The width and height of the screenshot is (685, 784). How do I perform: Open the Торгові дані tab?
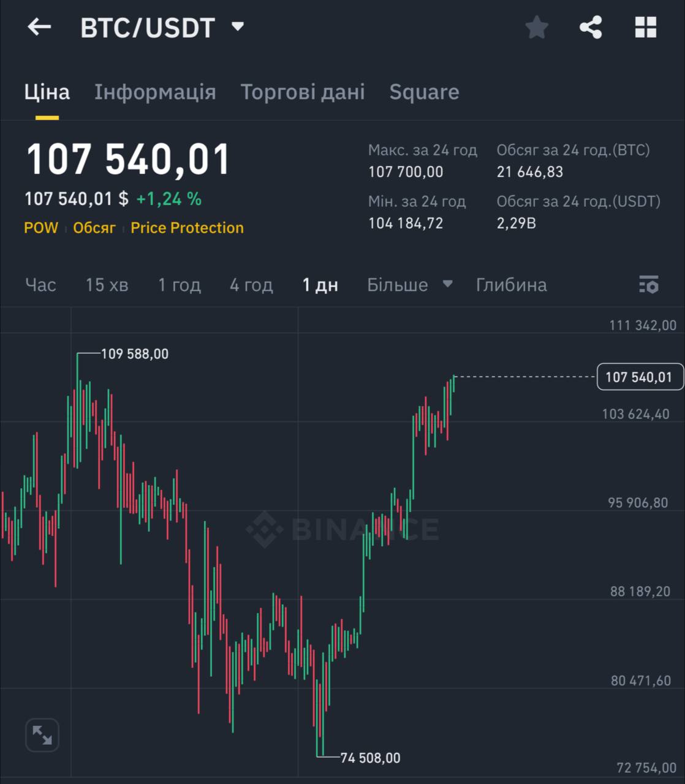(x=303, y=92)
